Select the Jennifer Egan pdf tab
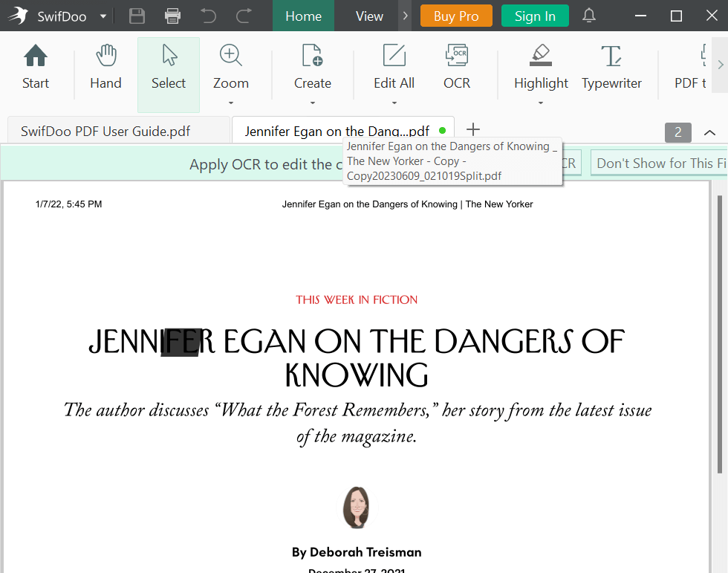This screenshot has height=573, width=728. [x=342, y=131]
